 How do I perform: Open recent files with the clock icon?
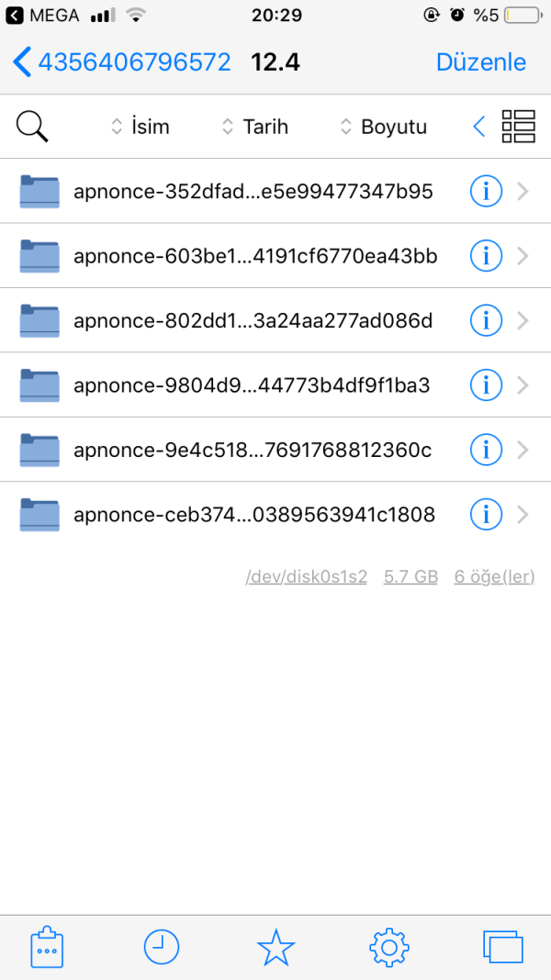pos(161,947)
